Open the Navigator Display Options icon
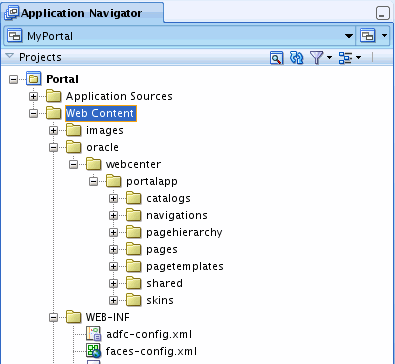This screenshot has width=395, height=364. 349,58
